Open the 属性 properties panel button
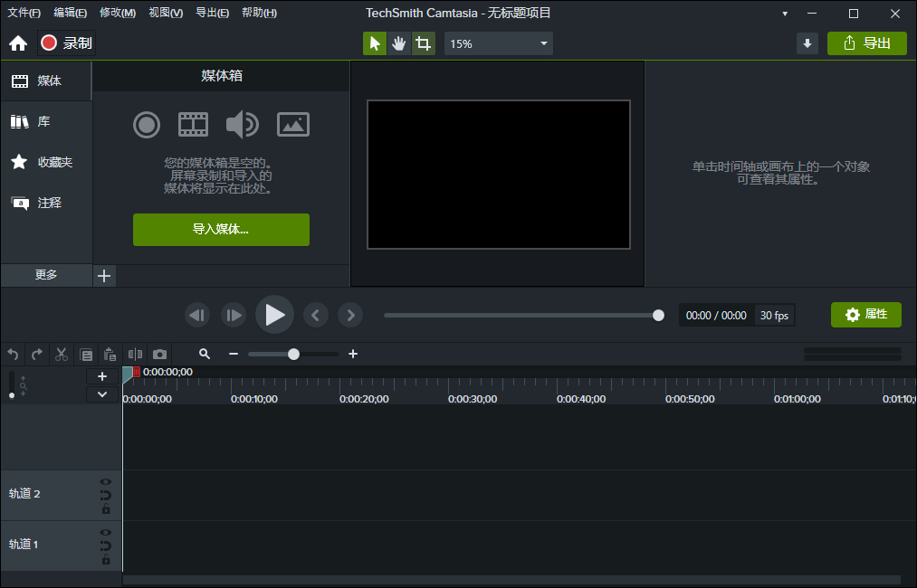Image resolution: width=917 pixels, height=588 pixels. tap(866, 315)
